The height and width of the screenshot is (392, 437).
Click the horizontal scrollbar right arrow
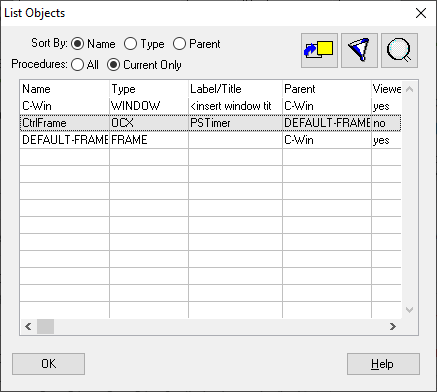pyautogui.click(x=393, y=326)
